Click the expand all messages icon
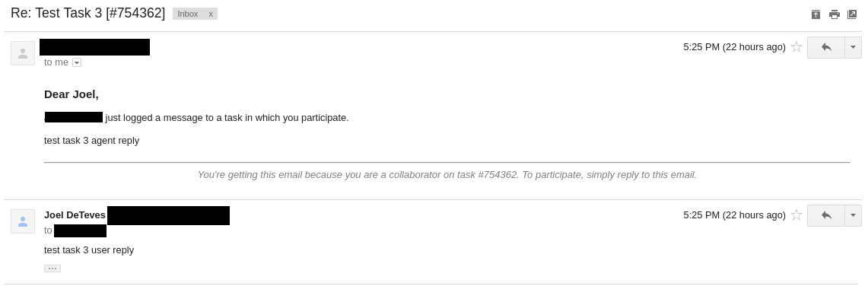The height and width of the screenshot is (286, 868). [816, 14]
